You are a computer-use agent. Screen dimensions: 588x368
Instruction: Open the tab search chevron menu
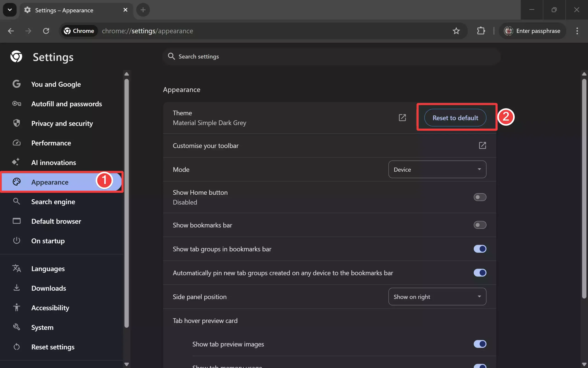pos(9,10)
